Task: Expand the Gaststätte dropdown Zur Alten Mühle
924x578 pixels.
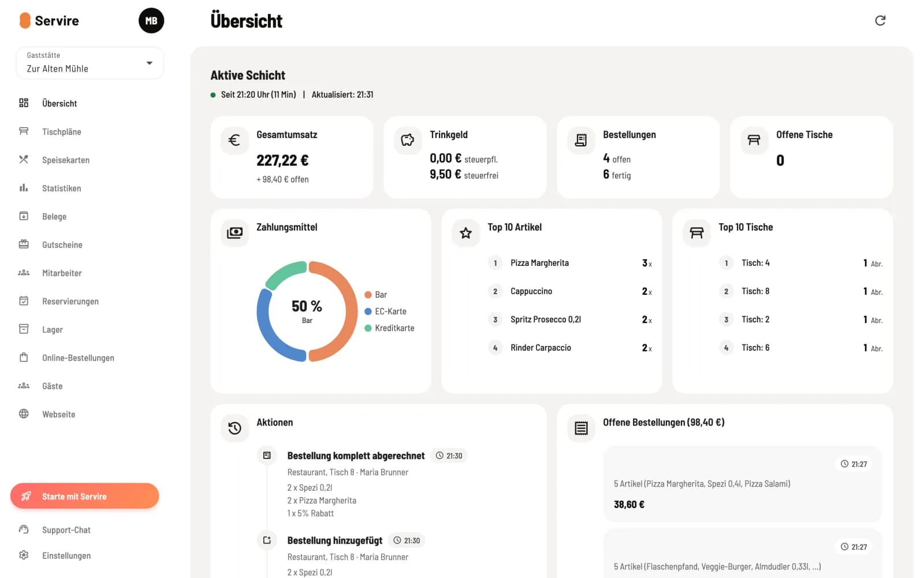Action: (x=90, y=63)
